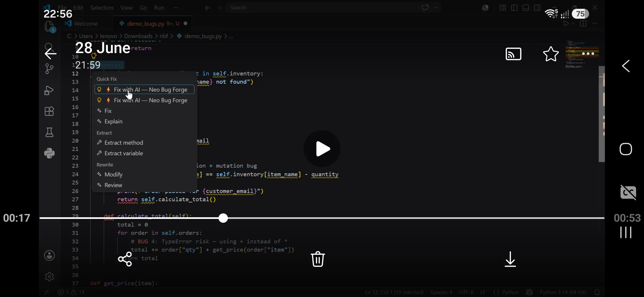Play the paused video

[x=322, y=148]
